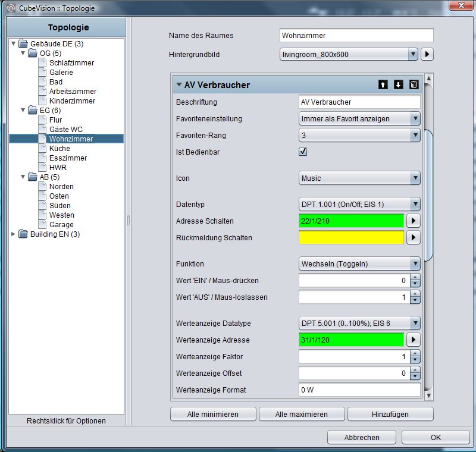This screenshot has width=476, height=452.
Task: Delete the AV Verbraucher block
Action: [x=414, y=84]
